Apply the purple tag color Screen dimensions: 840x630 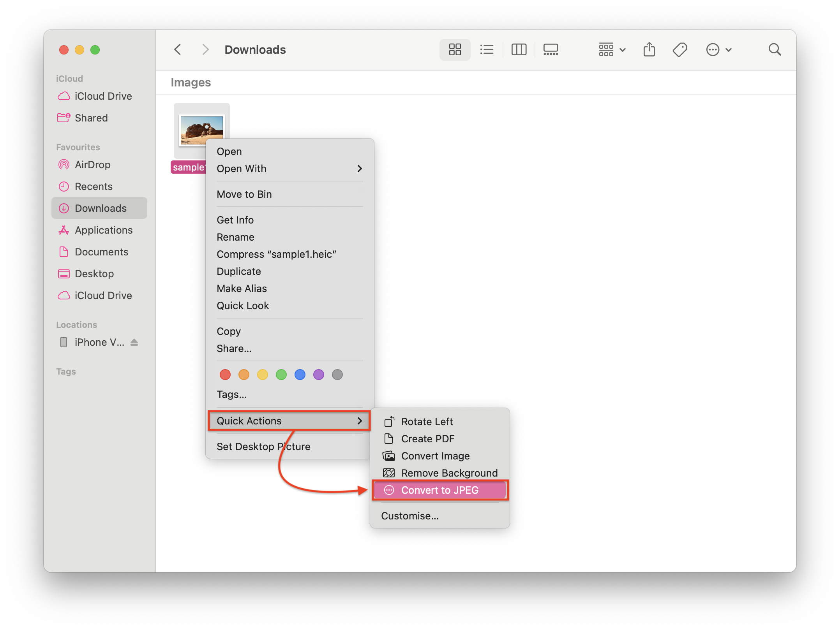click(x=319, y=375)
